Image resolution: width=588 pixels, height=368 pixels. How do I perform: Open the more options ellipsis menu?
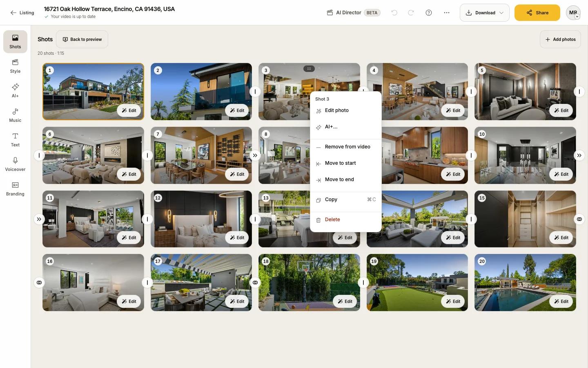(447, 13)
